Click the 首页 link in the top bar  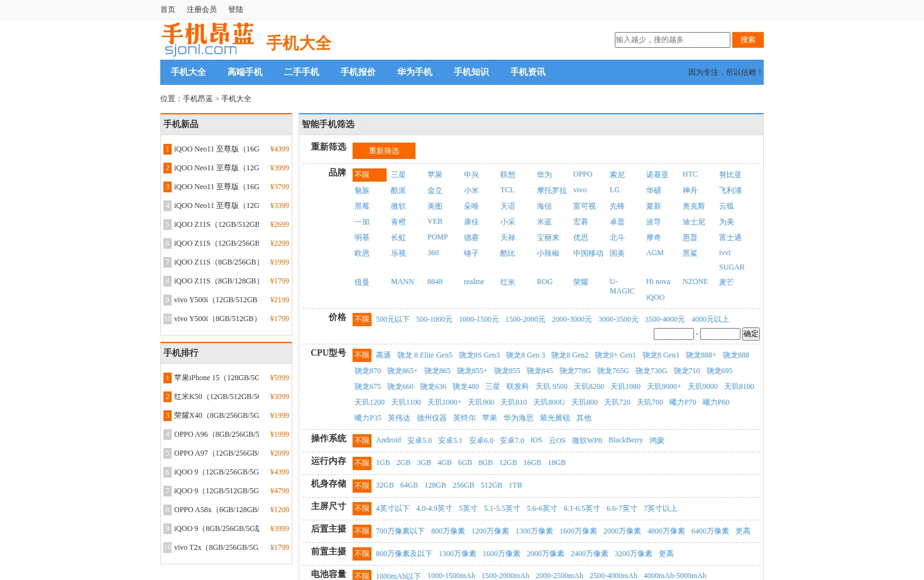tap(168, 9)
